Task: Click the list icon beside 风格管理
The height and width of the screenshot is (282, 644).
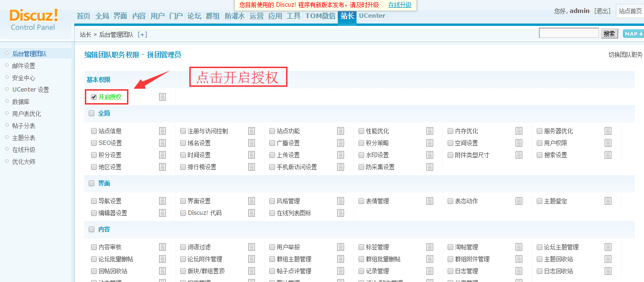Action: (x=341, y=201)
